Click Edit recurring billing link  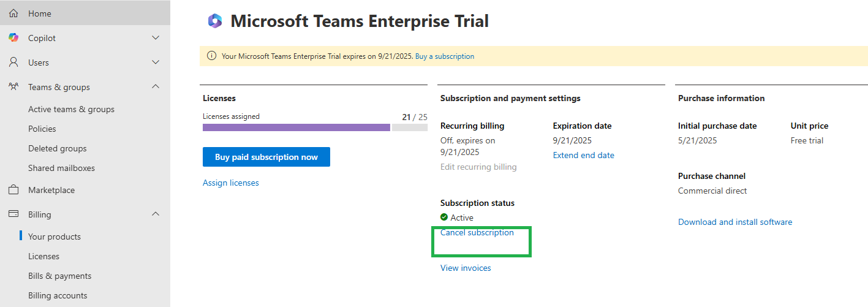coord(478,167)
